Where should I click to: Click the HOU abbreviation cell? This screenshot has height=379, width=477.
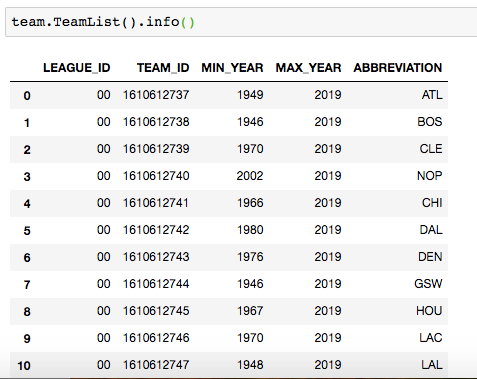tap(429, 311)
